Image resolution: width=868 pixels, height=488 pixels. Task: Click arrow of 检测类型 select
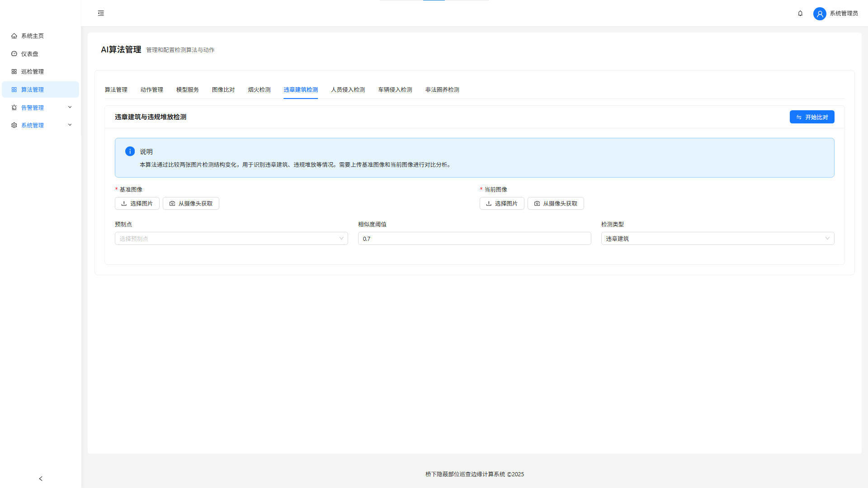[827, 239]
